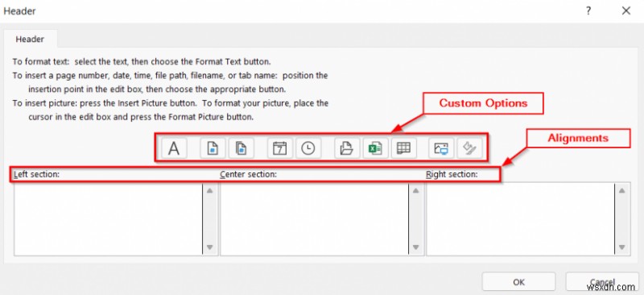Insert Date calendar icon
Screen dimensions: 644x295
[279, 148]
